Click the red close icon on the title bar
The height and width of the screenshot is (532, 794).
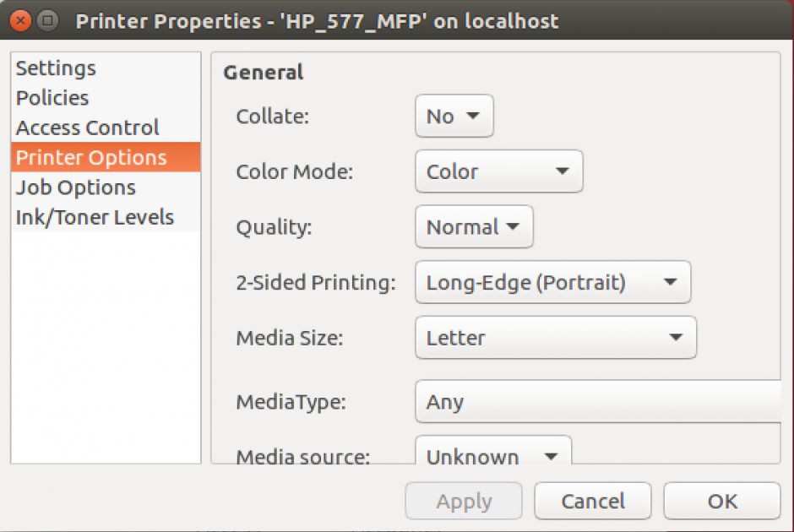pos(19,20)
